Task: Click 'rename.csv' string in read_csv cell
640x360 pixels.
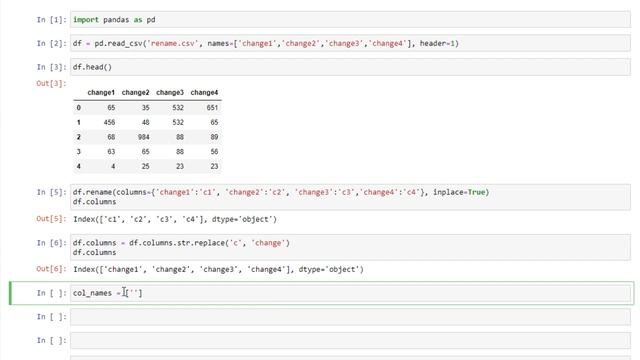Action: coord(173,43)
